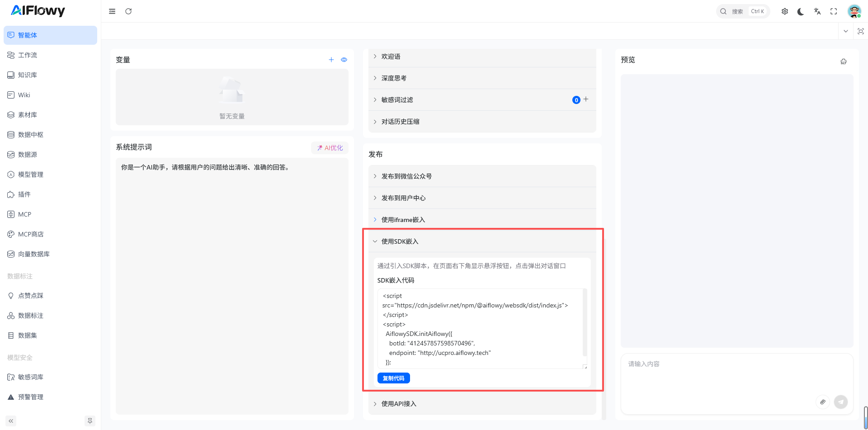Expand 发布到用户中心 section
The width and height of the screenshot is (868, 430).
coord(482,198)
